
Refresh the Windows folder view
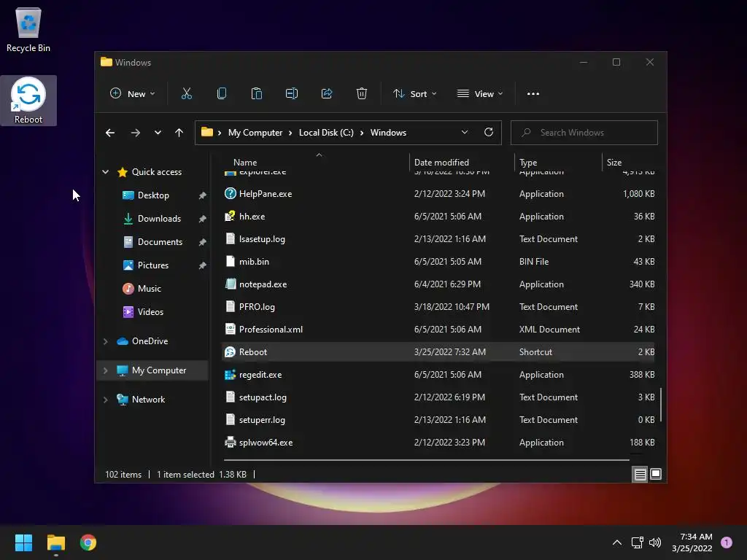tap(489, 133)
